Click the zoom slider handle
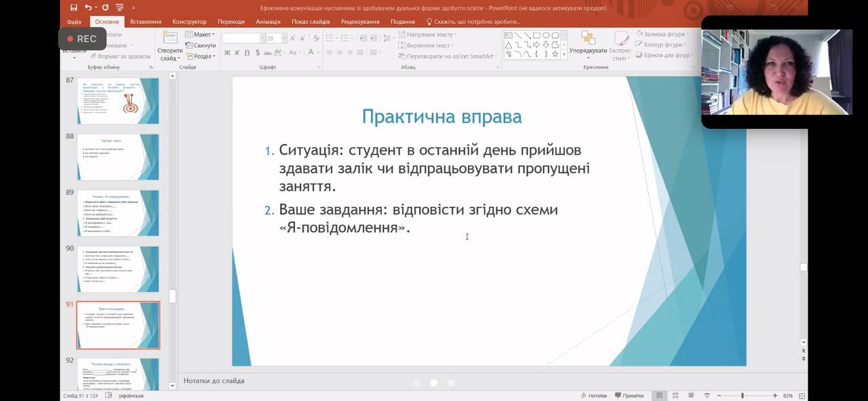This screenshot has width=868, height=401. tap(742, 396)
